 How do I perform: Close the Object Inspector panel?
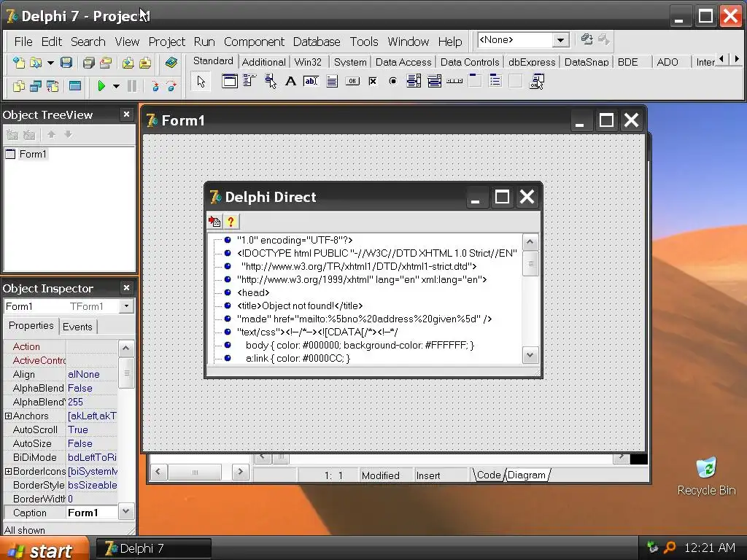126,287
